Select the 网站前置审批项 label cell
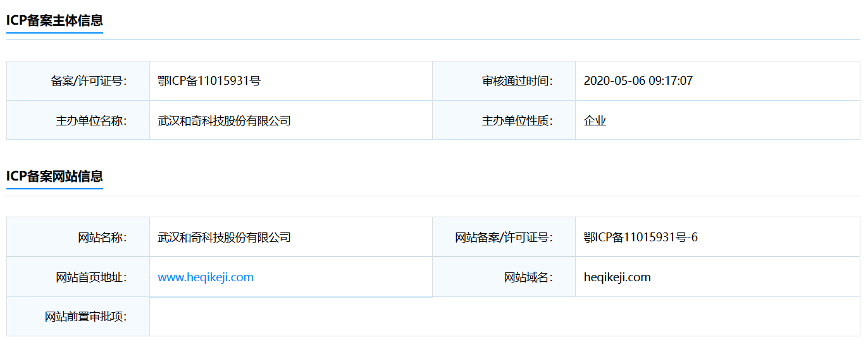868x349 pixels. (85, 317)
